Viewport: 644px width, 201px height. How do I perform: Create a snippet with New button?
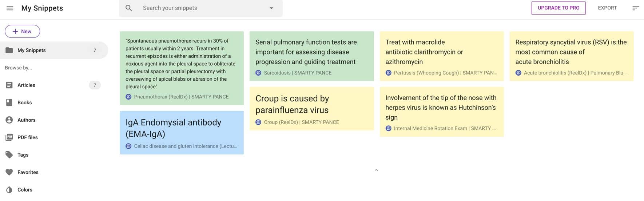22,31
